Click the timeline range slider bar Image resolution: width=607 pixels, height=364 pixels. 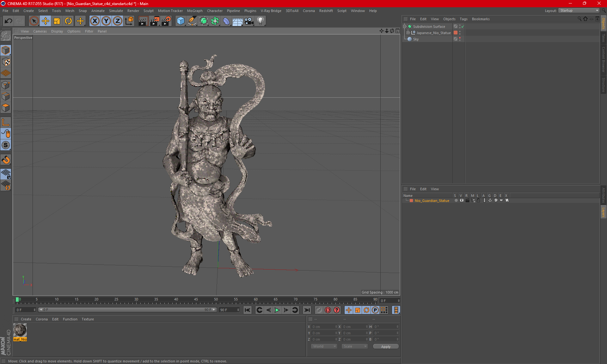127,310
